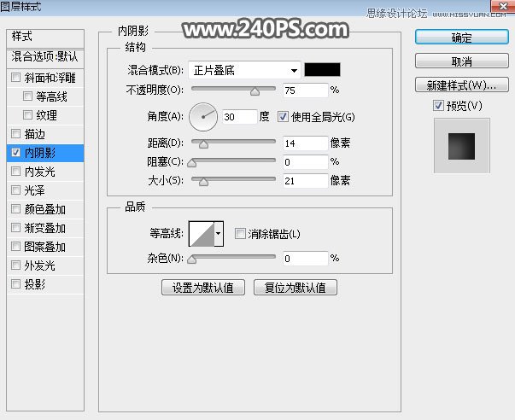Enable the 投影 checkbox
Screen dimensions: 515x420
pyautogui.click(x=15, y=283)
